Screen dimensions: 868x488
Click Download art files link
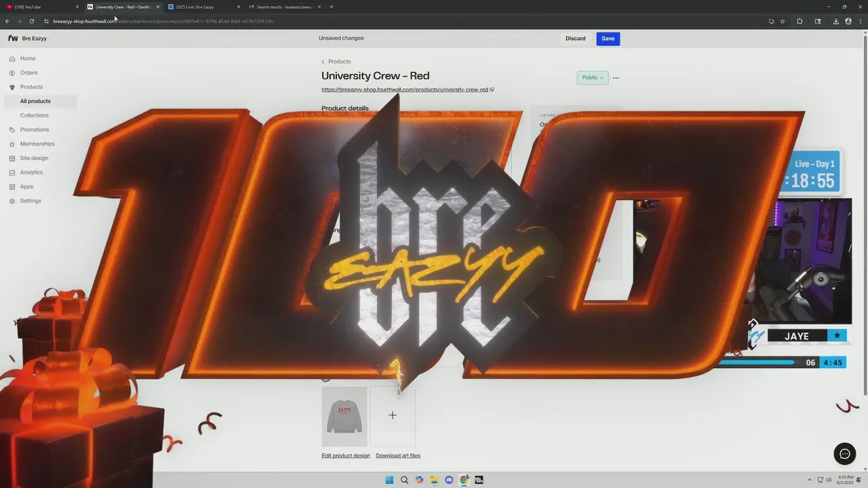click(398, 456)
